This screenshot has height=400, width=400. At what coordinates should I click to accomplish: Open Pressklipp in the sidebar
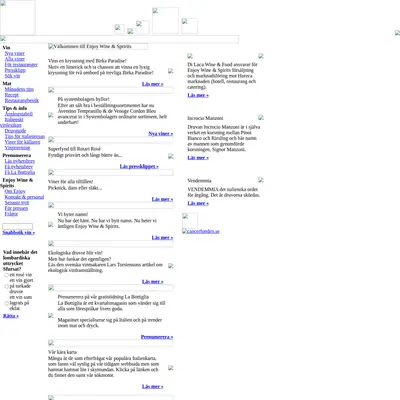[x=15, y=70]
